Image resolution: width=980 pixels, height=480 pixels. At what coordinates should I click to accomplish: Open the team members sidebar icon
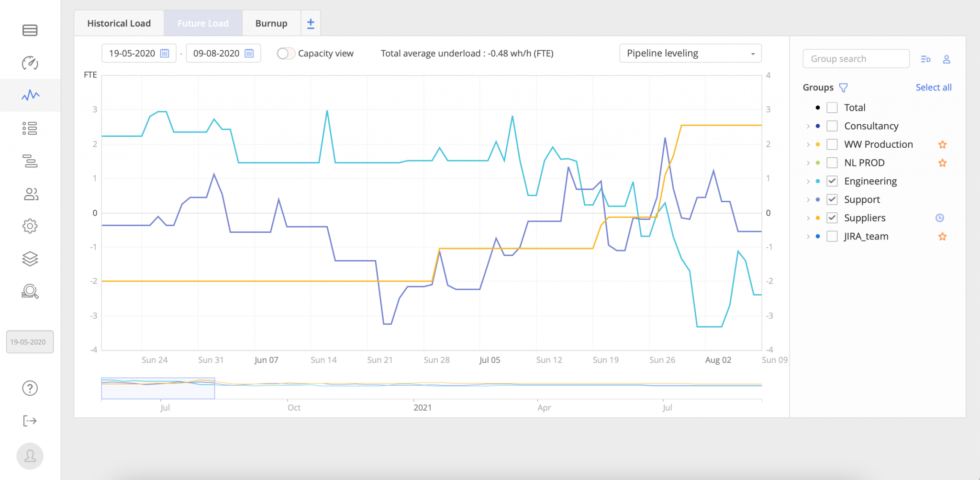[31, 194]
